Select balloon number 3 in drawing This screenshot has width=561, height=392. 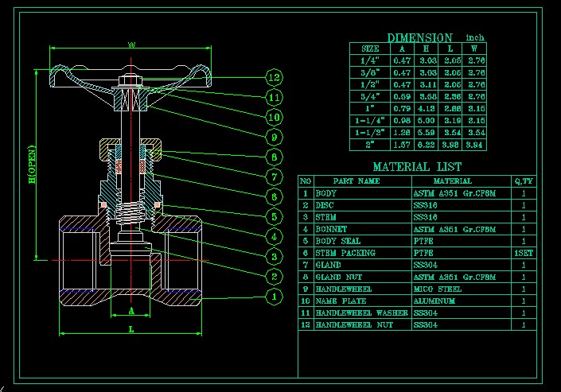tap(274, 256)
